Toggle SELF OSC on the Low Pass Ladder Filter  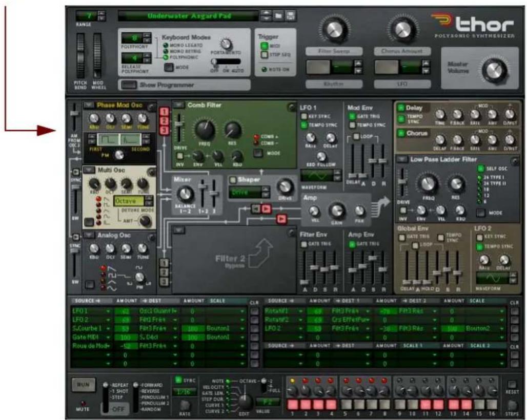(x=481, y=167)
